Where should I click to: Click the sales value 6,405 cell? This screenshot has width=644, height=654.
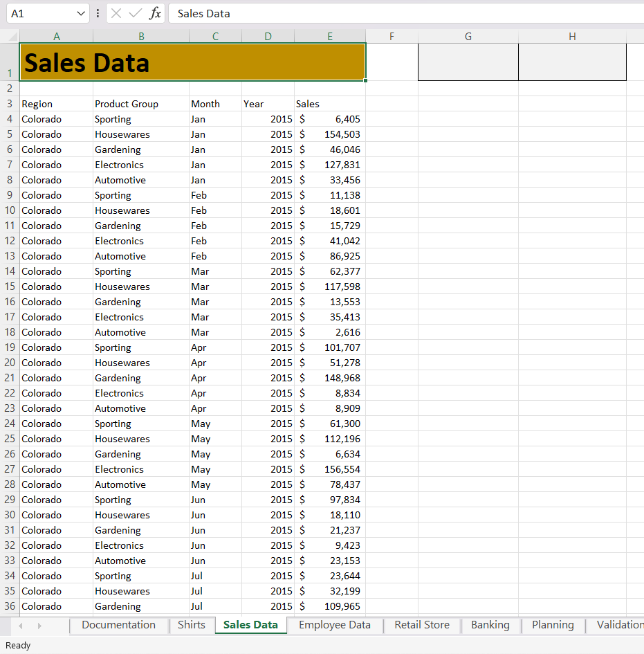click(330, 119)
